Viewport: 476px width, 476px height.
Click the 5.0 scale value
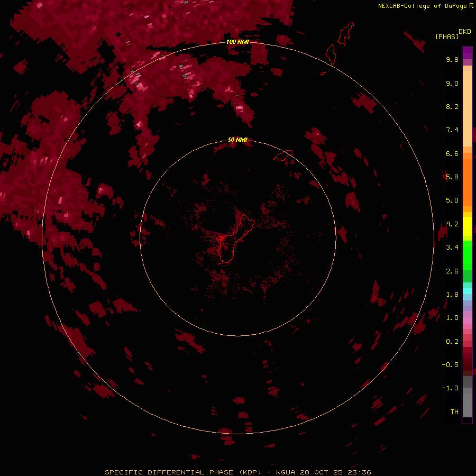452,200
